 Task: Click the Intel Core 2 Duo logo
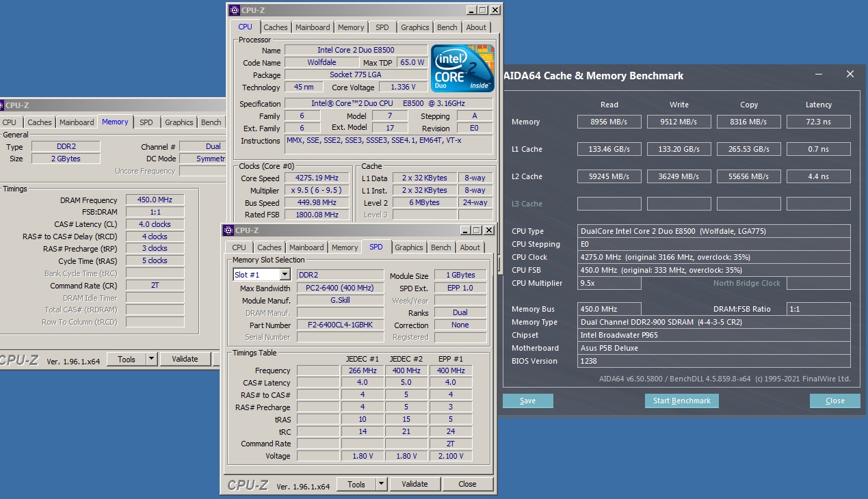pyautogui.click(x=463, y=69)
